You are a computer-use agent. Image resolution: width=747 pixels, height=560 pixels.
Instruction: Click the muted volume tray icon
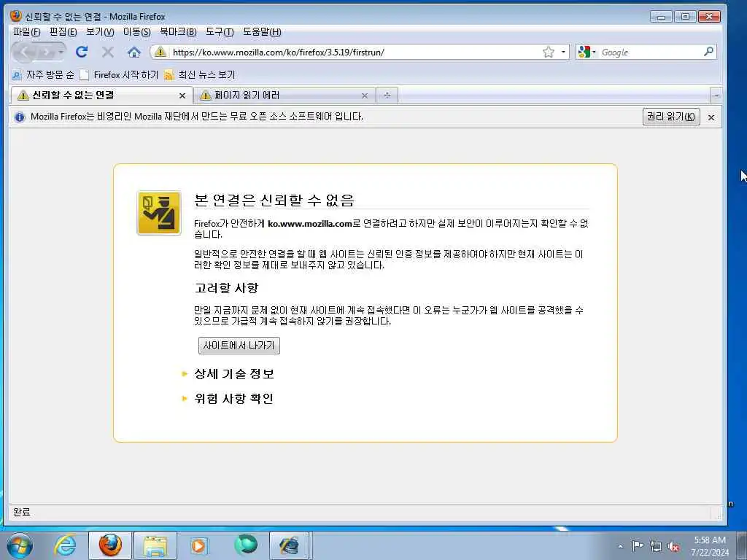pyautogui.click(x=673, y=546)
